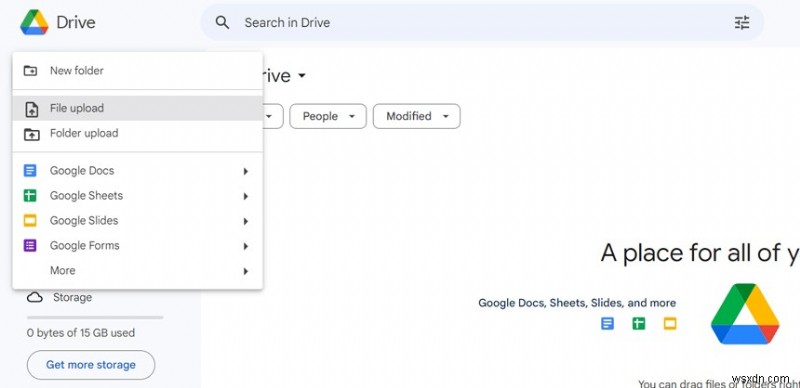This screenshot has width=800, height=388.
Task: Click the '0 bytes of 15 GB used' text
Action: point(81,333)
